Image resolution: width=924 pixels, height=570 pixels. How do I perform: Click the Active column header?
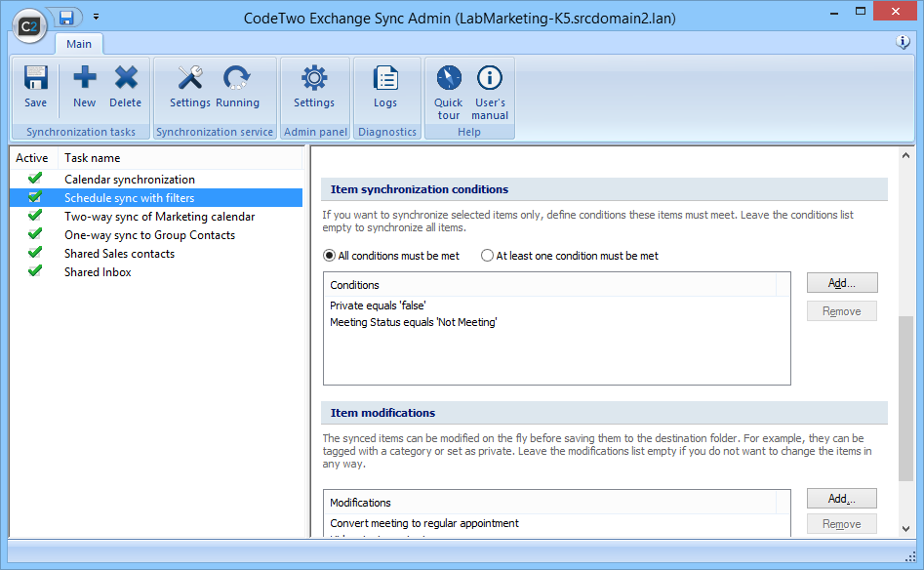pyautogui.click(x=33, y=158)
